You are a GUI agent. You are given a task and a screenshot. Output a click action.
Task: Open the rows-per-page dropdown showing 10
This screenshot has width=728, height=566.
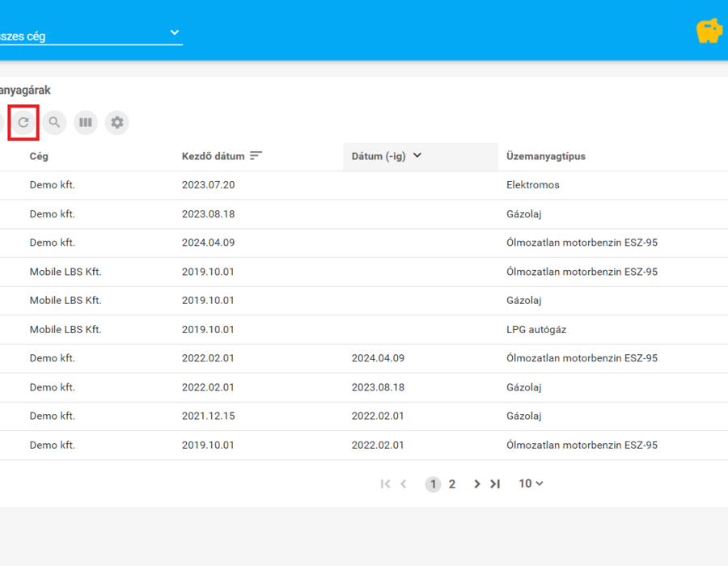pyautogui.click(x=531, y=484)
